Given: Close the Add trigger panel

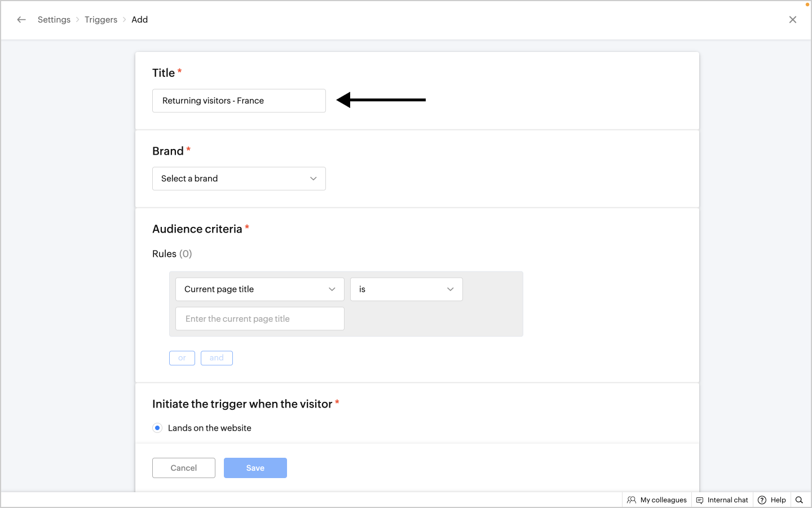Looking at the screenshot, I should [x=792, y=20].
